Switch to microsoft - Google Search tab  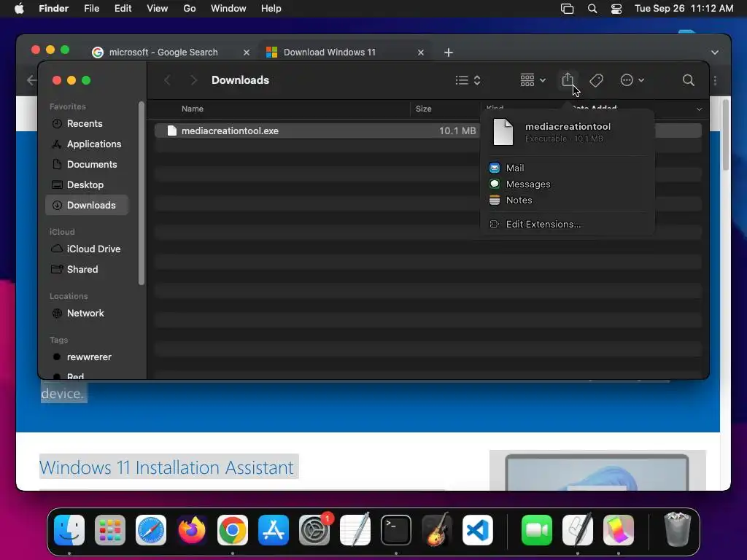(x=163, y=52)
